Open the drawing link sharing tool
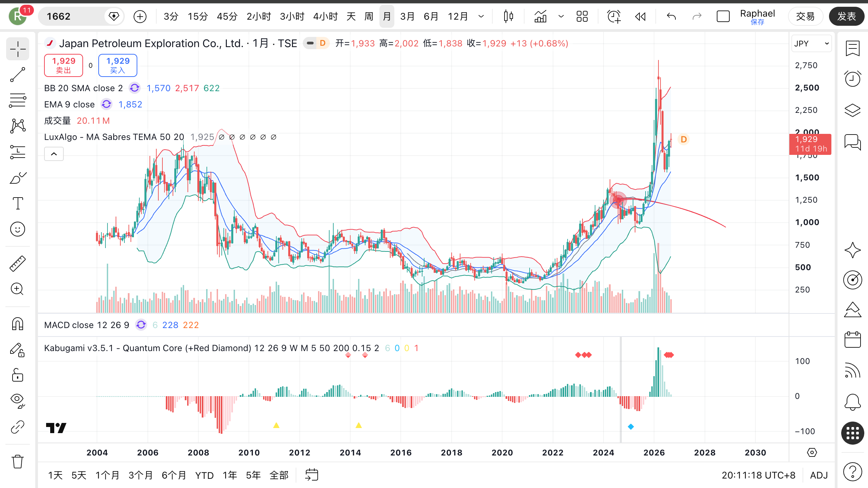Image resolution: width=868 pixels, height=488 pixels. click(x=18, y=427)
